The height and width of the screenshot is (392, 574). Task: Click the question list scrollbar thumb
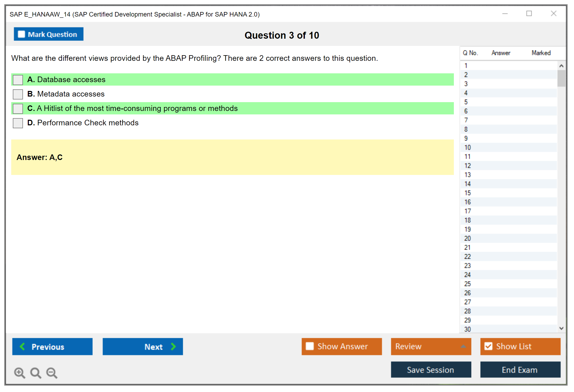(561, 78)
